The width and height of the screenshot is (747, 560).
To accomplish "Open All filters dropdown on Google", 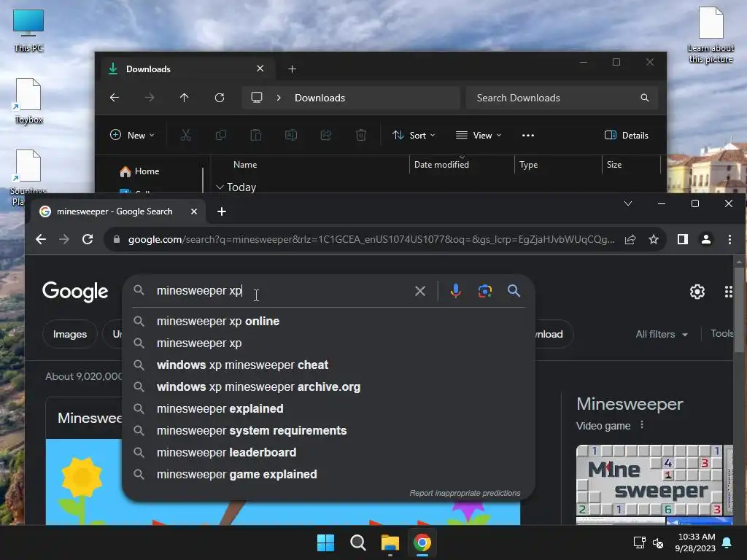I will 661,334.
